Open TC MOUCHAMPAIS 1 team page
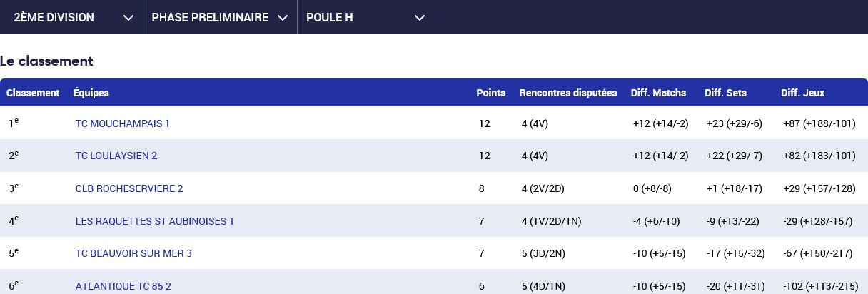Viewport: 868px width, 294px height. (x=122, y=123)
